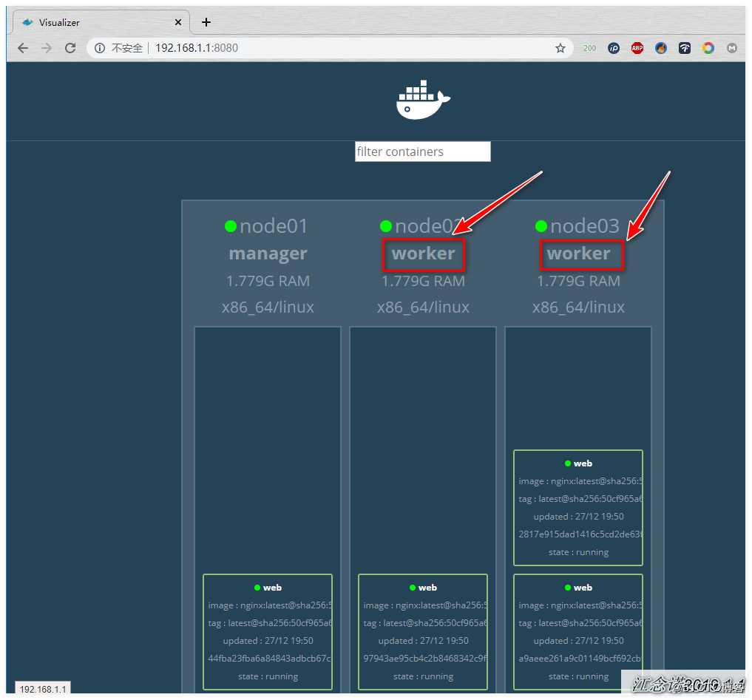
Task: Click the colorful ring extension icon
Action: tap(708, 48)
